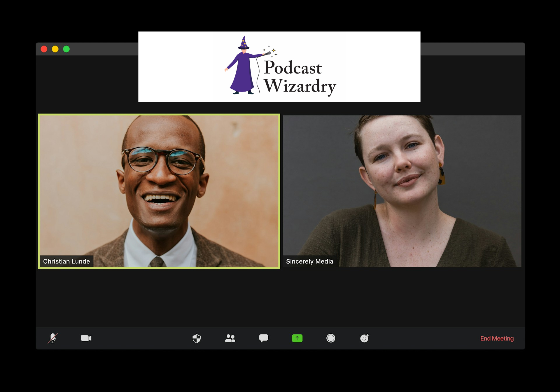
Task: Click the Podcast Wizardry logo banner
Action: point(279,67)
